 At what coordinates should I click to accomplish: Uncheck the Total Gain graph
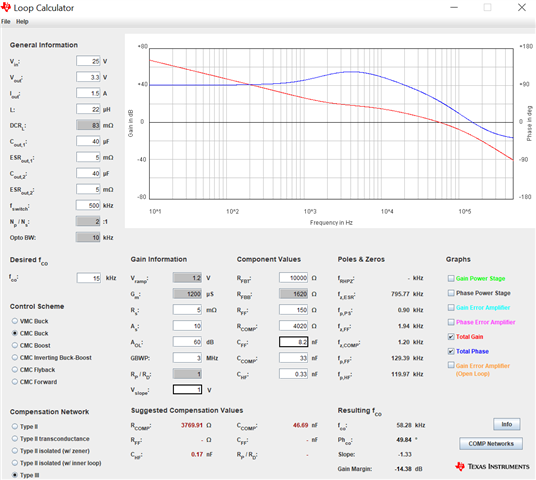[x=451, y=337]
